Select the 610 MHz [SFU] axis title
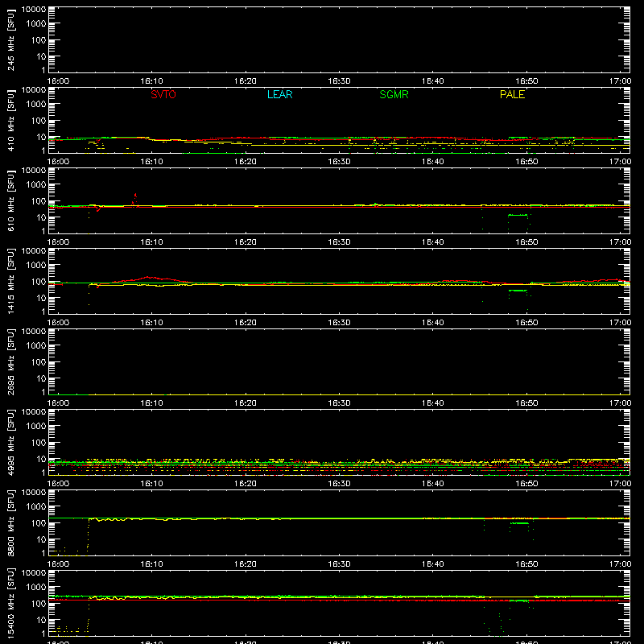The width and height of the screenshot is (644, 644). (x=10, y=200)
